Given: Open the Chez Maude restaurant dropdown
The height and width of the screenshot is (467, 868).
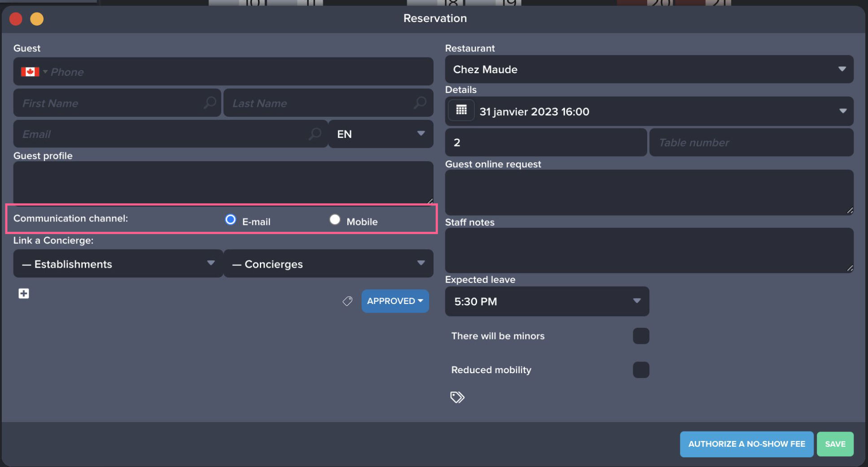Looking at the screenshot, I should pyautogui.click(x=649, y=69).
